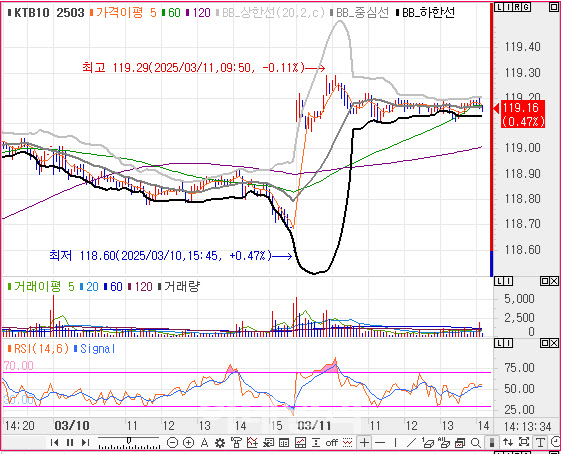Select the text T annotation tool
Image resolution: width=561 pixels, height=454 pixels.
pos(540,442)
